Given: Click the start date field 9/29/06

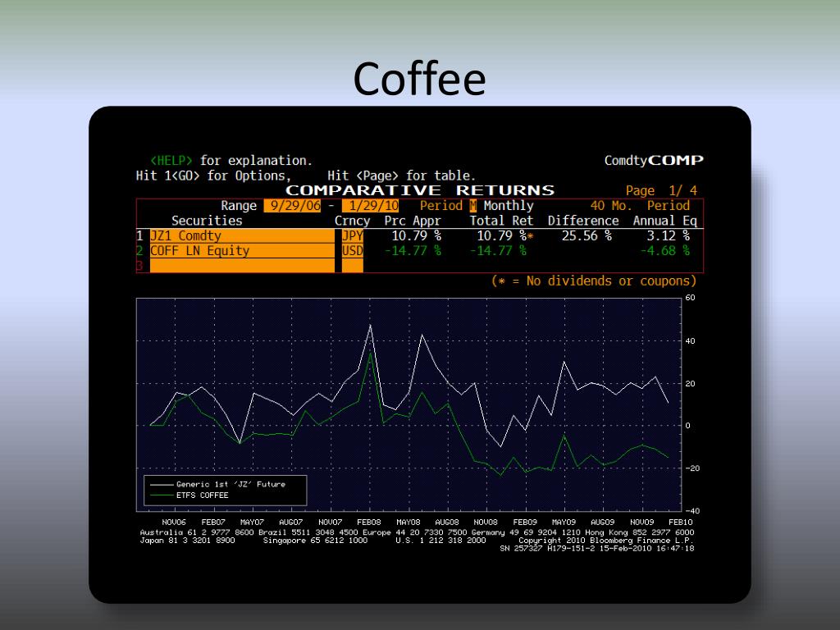Looking at the screenshot, I should coord(292,206).
